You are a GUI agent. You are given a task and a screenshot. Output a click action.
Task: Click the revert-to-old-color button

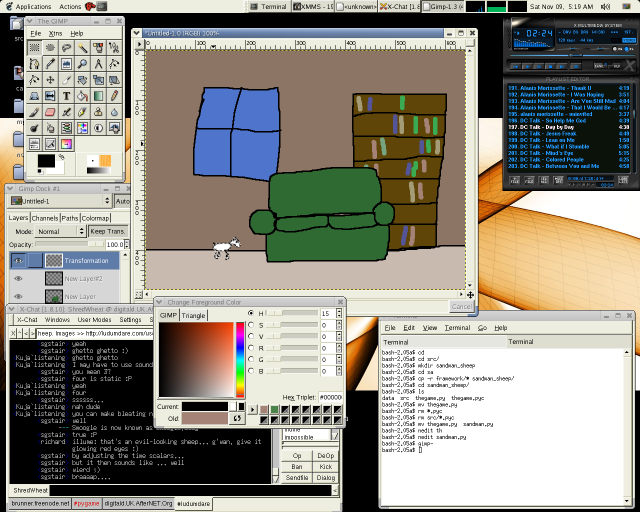coord(237,418)
